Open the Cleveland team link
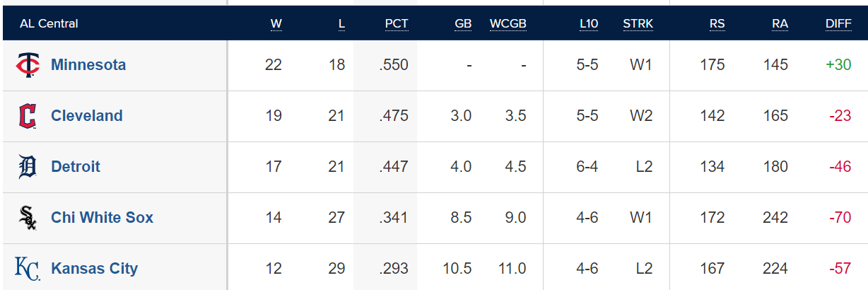Image resolution: width=868 pixels, height=290 pixels. click(x=87, y=116)
